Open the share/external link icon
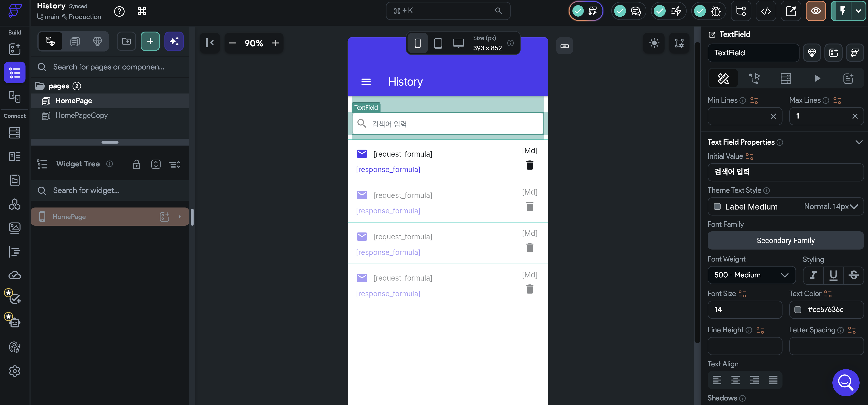Screen dimensions: 868x405 click(791, 11)
